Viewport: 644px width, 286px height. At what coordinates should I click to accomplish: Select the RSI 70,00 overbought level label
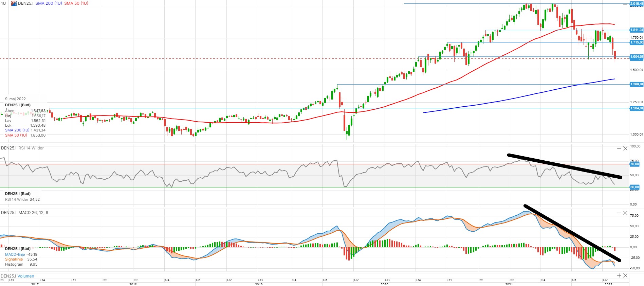coord(634,164)
